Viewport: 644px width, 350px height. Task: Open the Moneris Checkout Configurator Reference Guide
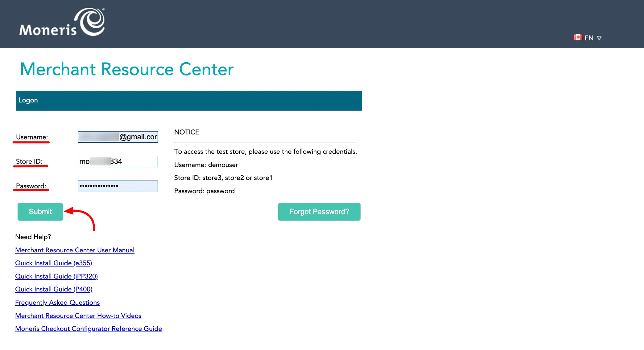(x=89, y=328)
